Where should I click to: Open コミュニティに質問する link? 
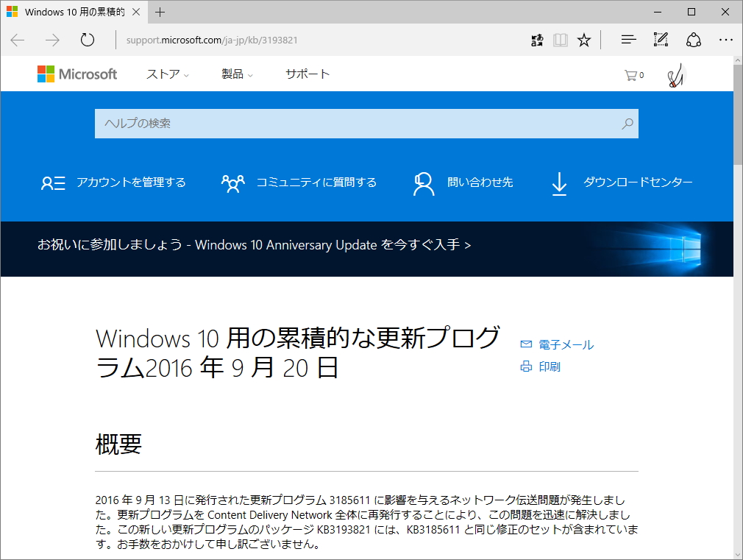pyautogui.click(x=316, y=182)
